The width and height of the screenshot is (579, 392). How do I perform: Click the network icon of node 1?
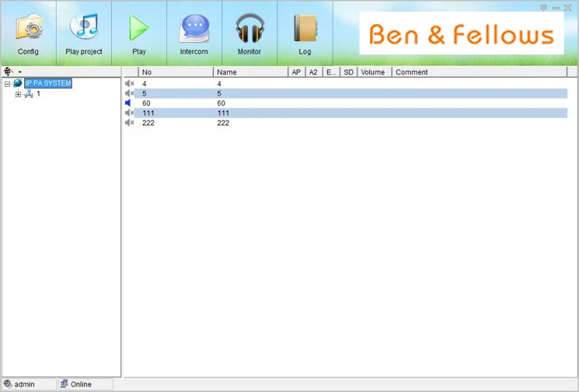[x=29, y=94]
